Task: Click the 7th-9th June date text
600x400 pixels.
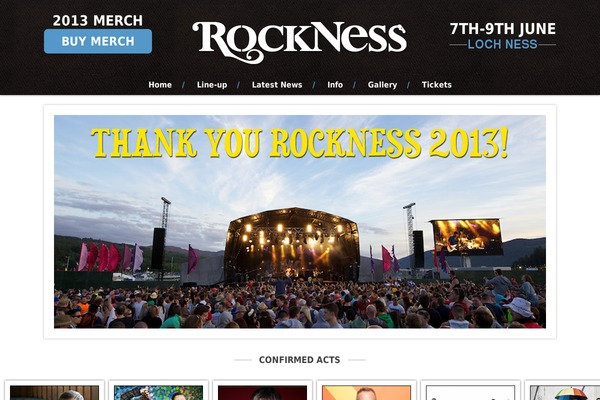Action: [502, 29]
